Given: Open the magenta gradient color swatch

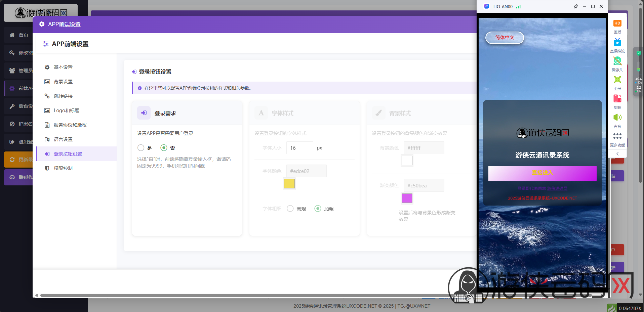Looking at the screenshot, I should (x=407, y=198).
